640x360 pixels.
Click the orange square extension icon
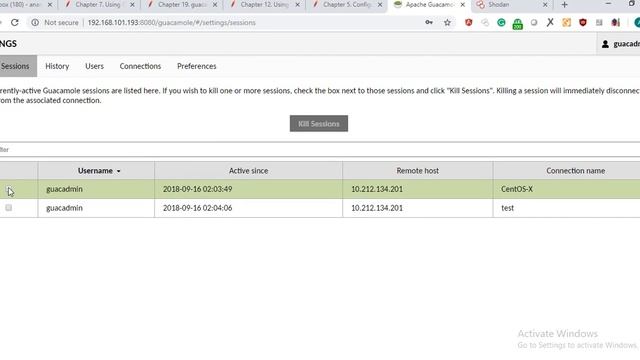[567, 22]
